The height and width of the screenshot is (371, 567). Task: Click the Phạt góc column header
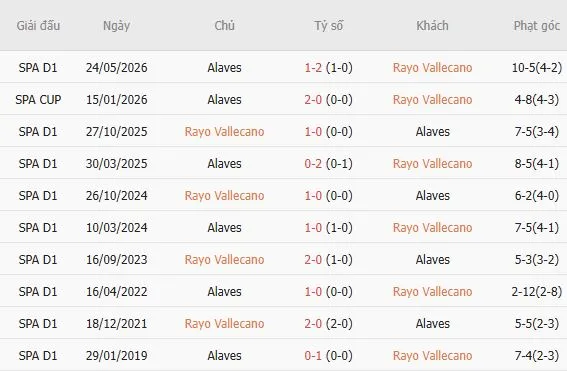point(537,26)
